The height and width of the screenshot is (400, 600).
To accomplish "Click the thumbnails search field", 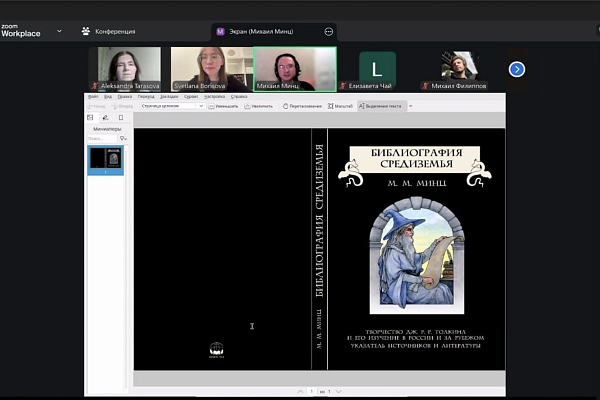I will [x=103, y=138].
